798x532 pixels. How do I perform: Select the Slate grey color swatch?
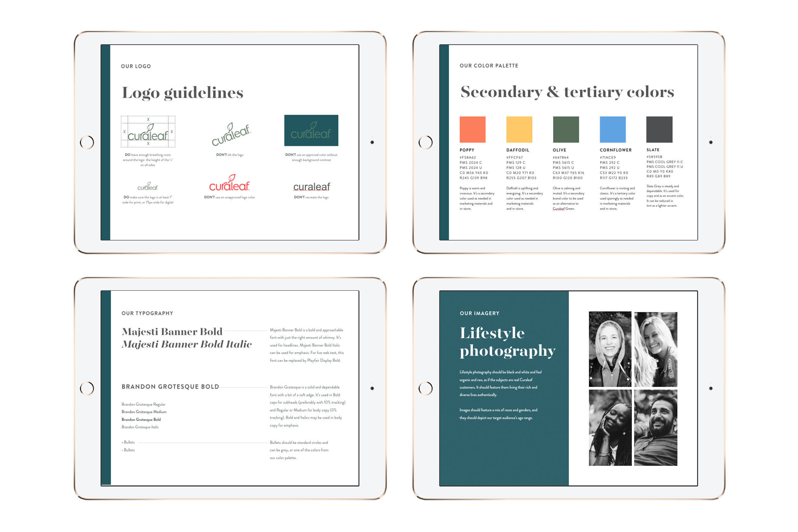659,130
